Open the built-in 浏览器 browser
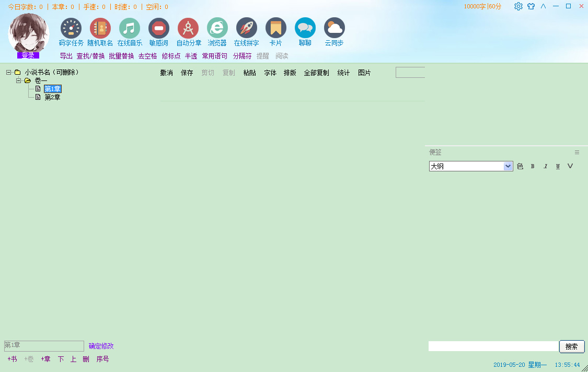 (x=217, y=32)
